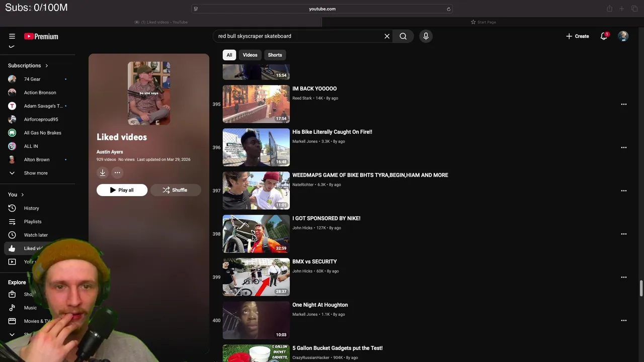Open more actions for WEEDMAPS GAME OF BIKE

[x=624, y=191]
